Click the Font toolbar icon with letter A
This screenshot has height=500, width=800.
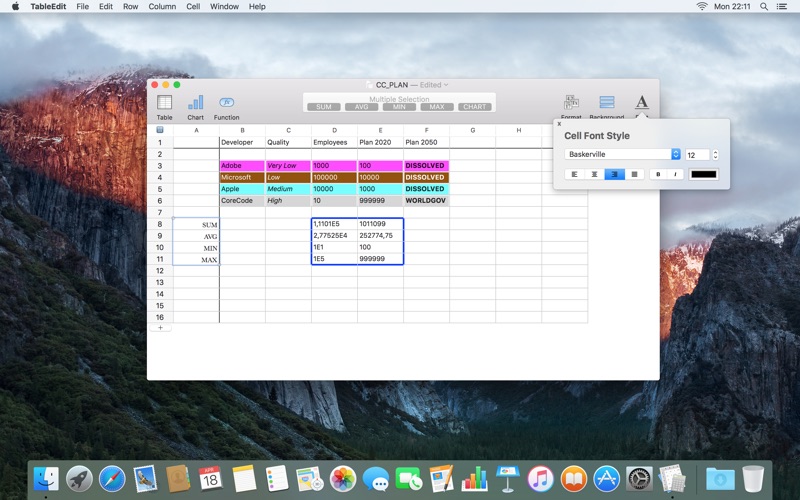point(642,102)
